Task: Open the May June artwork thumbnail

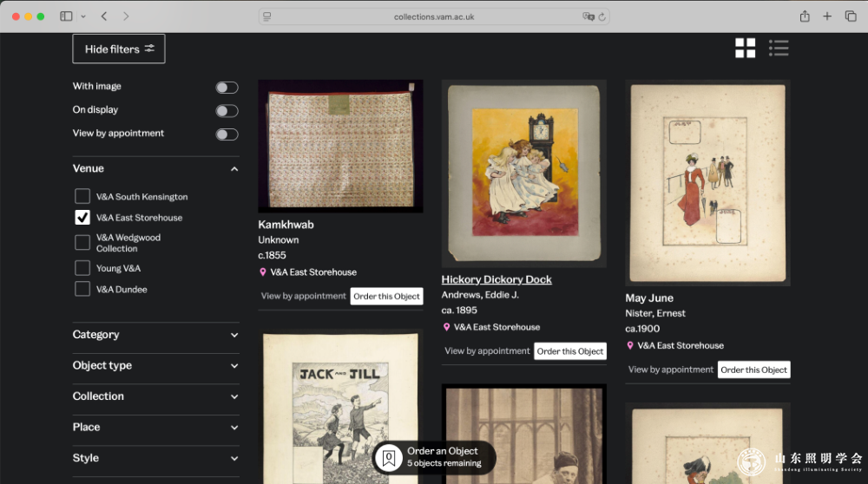Action: 707,182
